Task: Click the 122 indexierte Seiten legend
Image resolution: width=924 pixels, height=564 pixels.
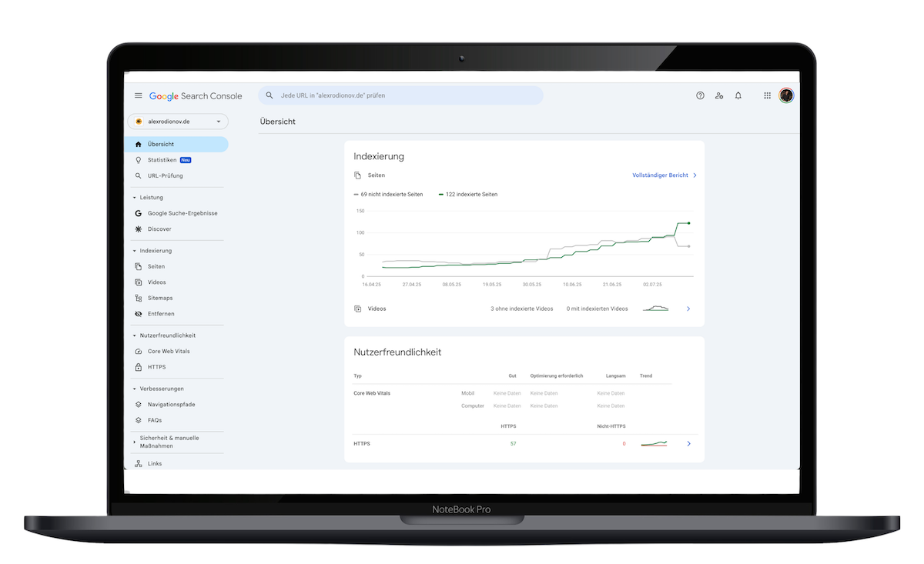Action: (x=468, y=195)
